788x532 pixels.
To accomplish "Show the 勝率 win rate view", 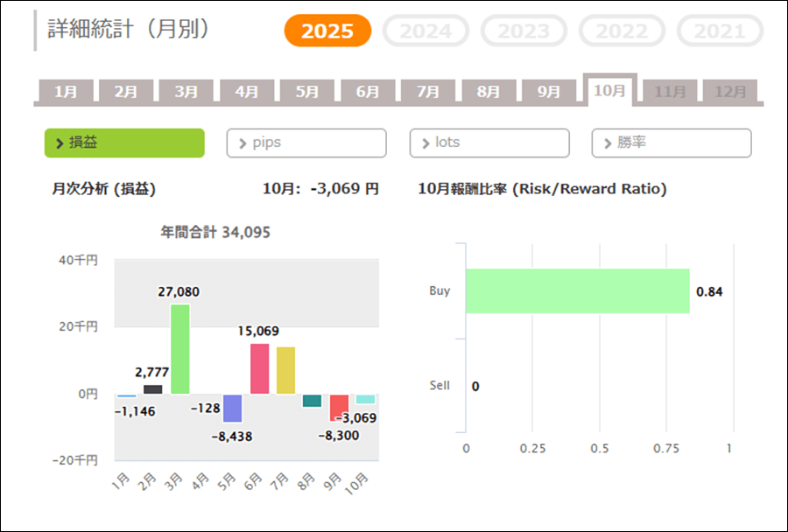I will (672, 143).
